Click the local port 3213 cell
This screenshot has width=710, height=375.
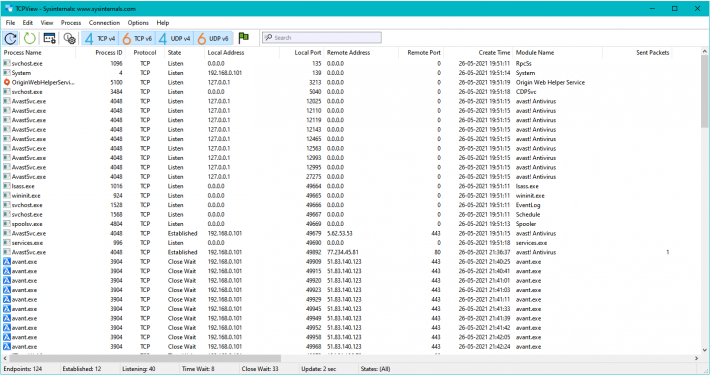(315, 82)
